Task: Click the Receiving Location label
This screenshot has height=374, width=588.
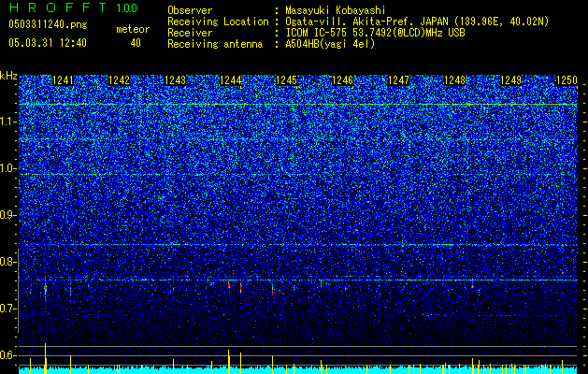Action: 218,22
